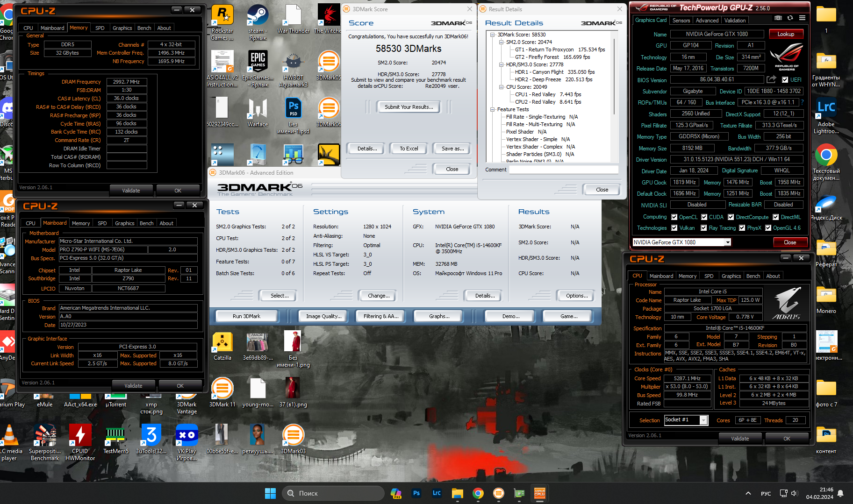Viewport: 853px width, 504px height.
Task: Open the Validation tab in GPU-Z
Action: point(735,21)
